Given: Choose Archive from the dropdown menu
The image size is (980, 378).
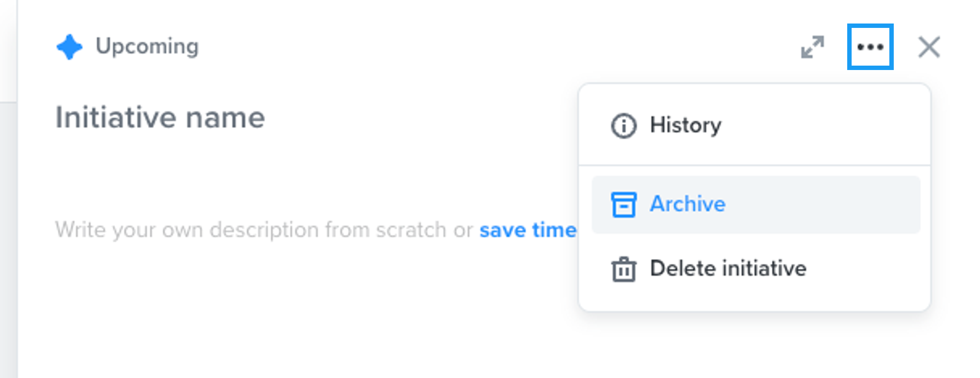Looking at the screenshot, I should (x=687, y=204).
